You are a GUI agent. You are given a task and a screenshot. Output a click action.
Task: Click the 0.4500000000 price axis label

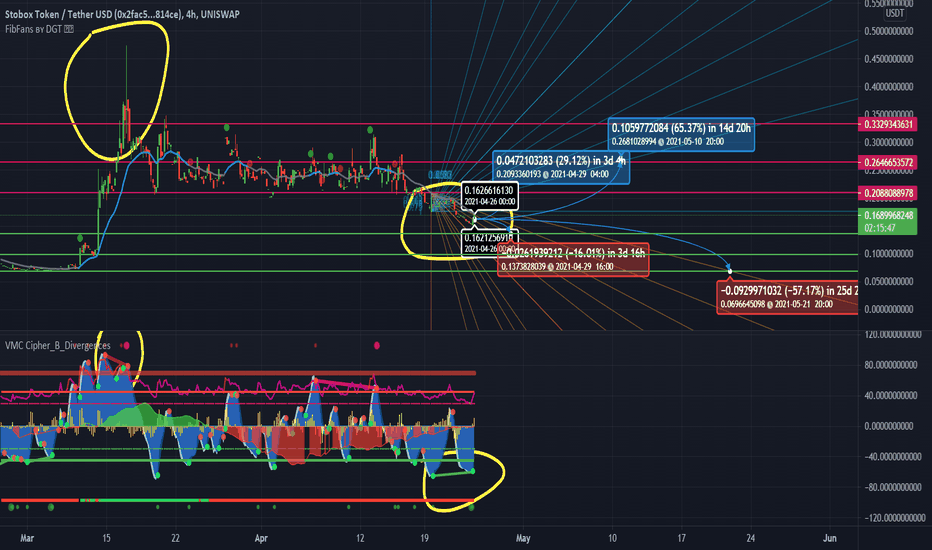tap(889, 59)
